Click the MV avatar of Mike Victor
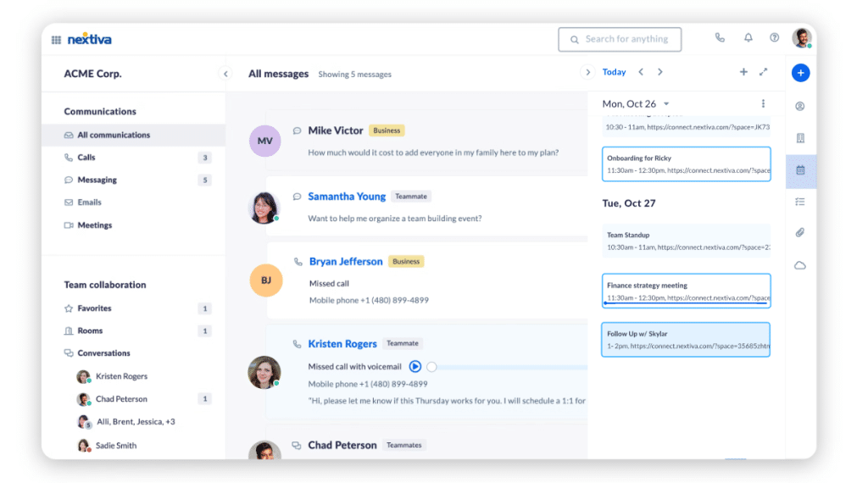 pyautogui.click(x=264, y=141)
